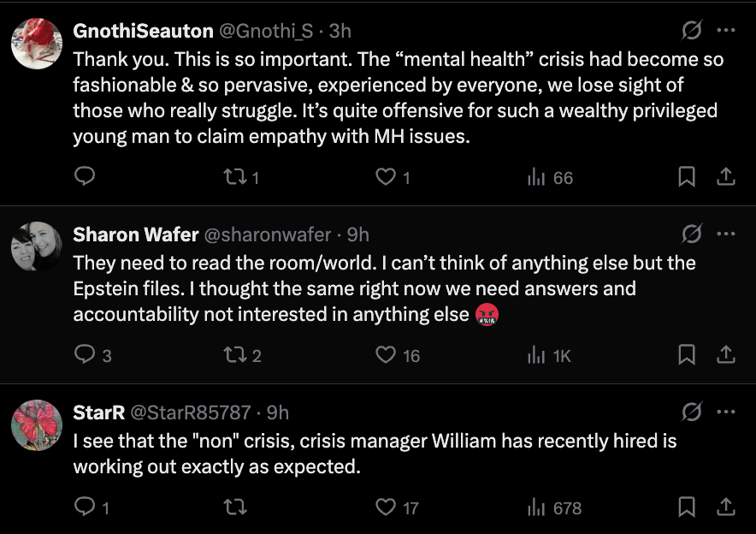Open the @Gnothi_S handle link
The width and height of the screenshot is (756, 534).
266,31
